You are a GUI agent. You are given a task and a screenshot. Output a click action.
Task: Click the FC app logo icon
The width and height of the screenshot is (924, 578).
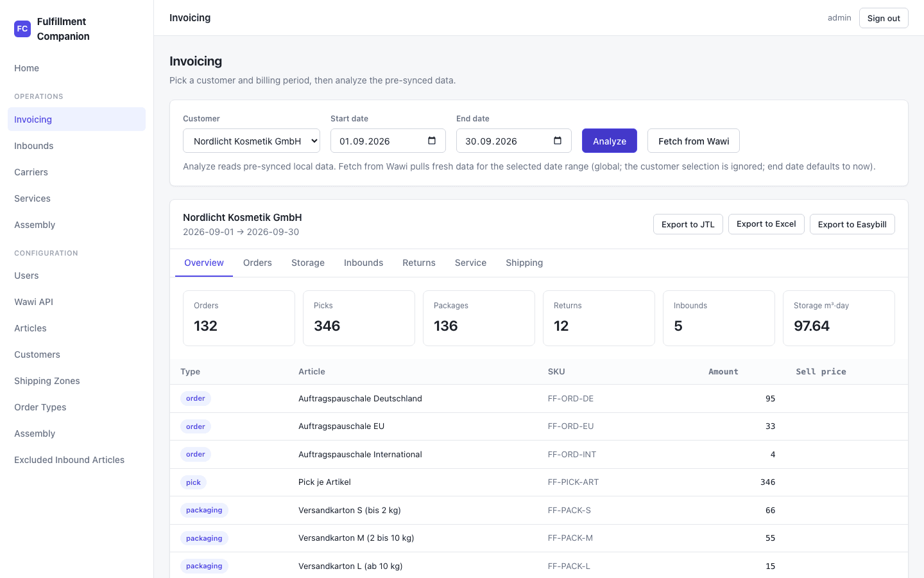(x=22, y=29)
